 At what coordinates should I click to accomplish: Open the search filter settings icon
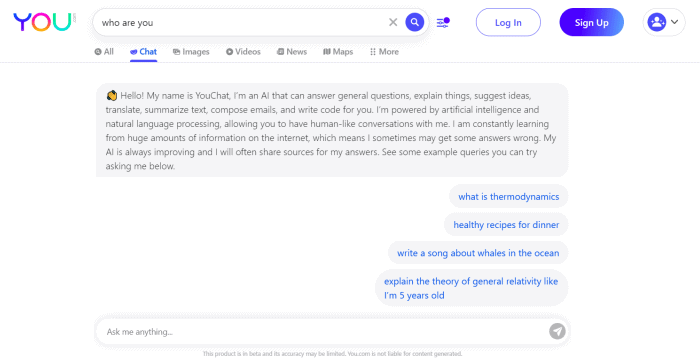pyautogui.click(x=443, y=22)
